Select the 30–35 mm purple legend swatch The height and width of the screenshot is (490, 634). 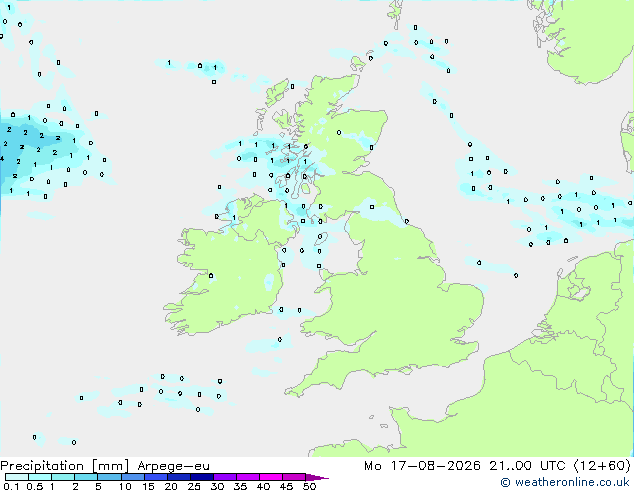point(225,477)
